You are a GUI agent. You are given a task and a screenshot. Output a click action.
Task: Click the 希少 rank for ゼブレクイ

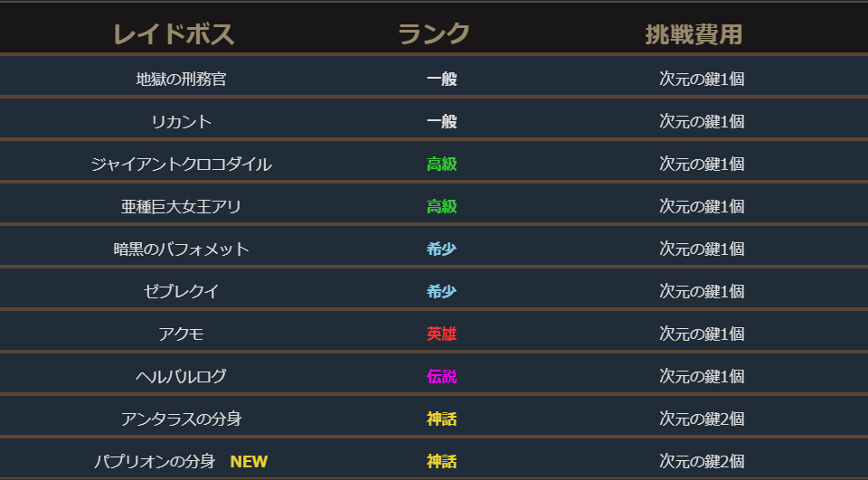point(441,291)
